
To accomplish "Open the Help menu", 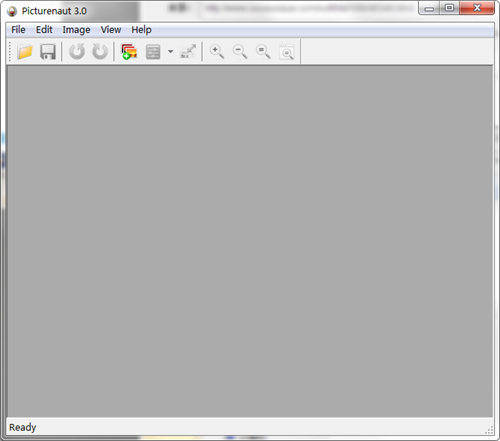I will point(141,30).
